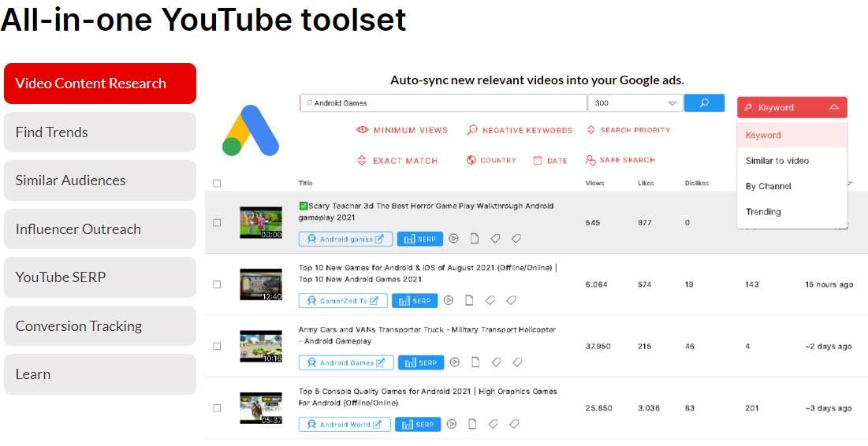Click play icon in GamerZed Tv row
This screenshot has width=868, height=446.
(449, 300)
